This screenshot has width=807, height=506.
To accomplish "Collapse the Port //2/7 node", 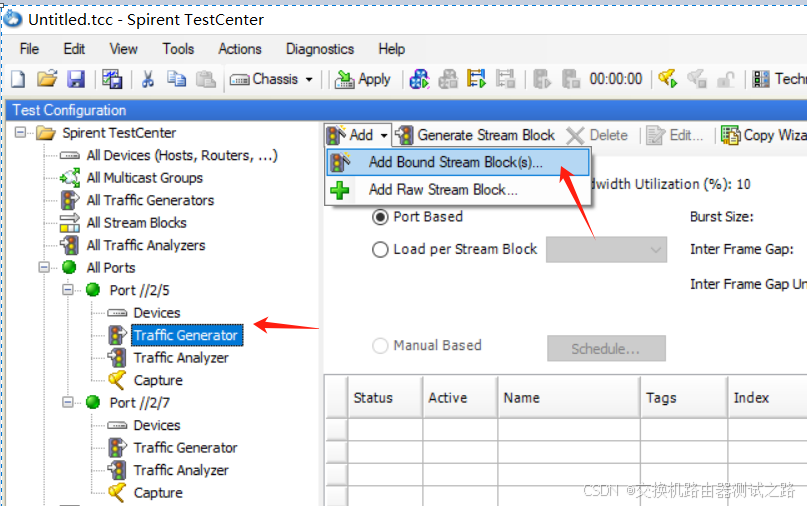I will pyautogui.click(x=68, y=403).
